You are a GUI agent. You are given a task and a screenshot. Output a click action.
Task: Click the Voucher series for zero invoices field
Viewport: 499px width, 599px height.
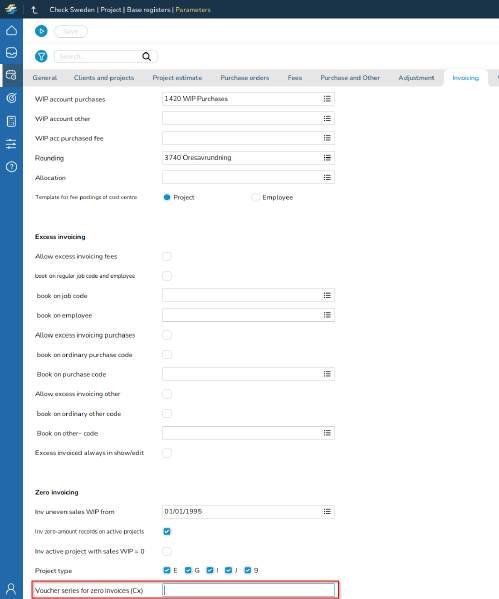pyautogui.click(x=248, y=590)
